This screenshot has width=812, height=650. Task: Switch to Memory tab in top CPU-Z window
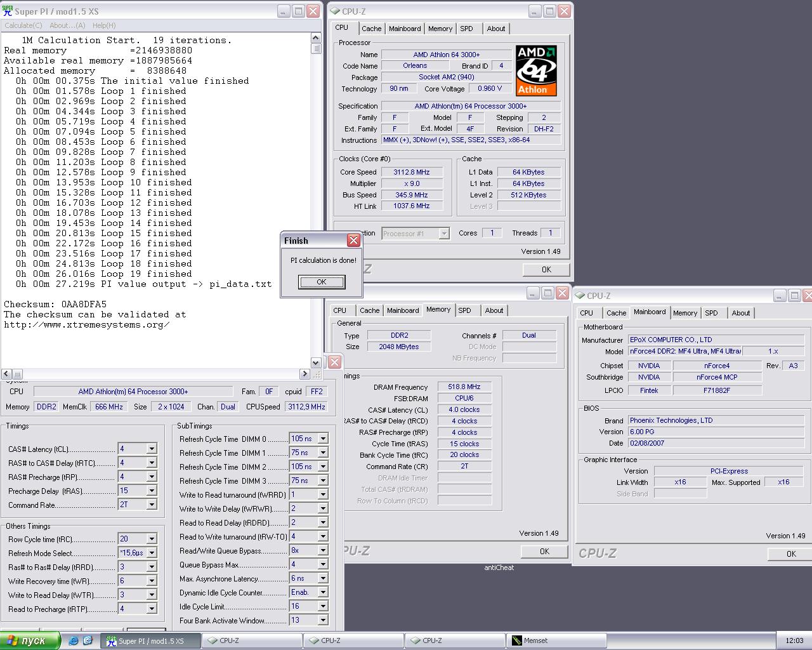click(440, 29)
